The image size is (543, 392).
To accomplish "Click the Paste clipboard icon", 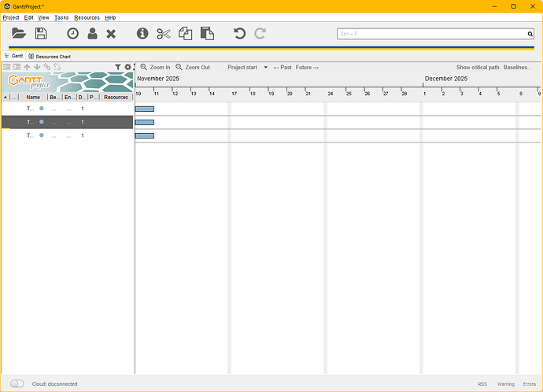I will click(207, 33).
